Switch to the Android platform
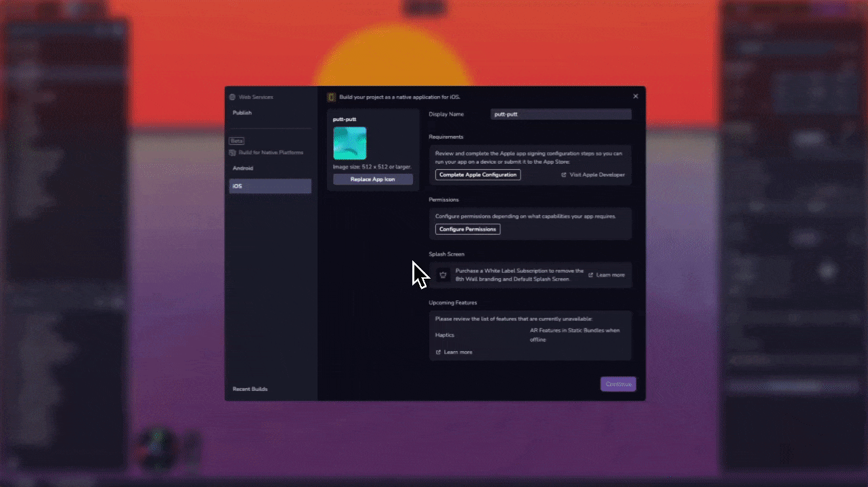The width and height of the screenshot is (868, 487). [243, 168]
